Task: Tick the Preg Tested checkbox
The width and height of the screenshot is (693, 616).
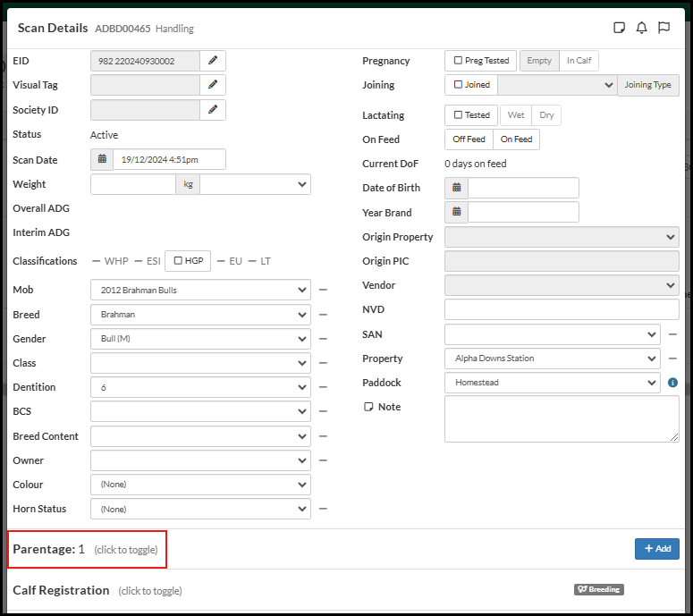Action: pyautogui.click(x=459, y=61)
